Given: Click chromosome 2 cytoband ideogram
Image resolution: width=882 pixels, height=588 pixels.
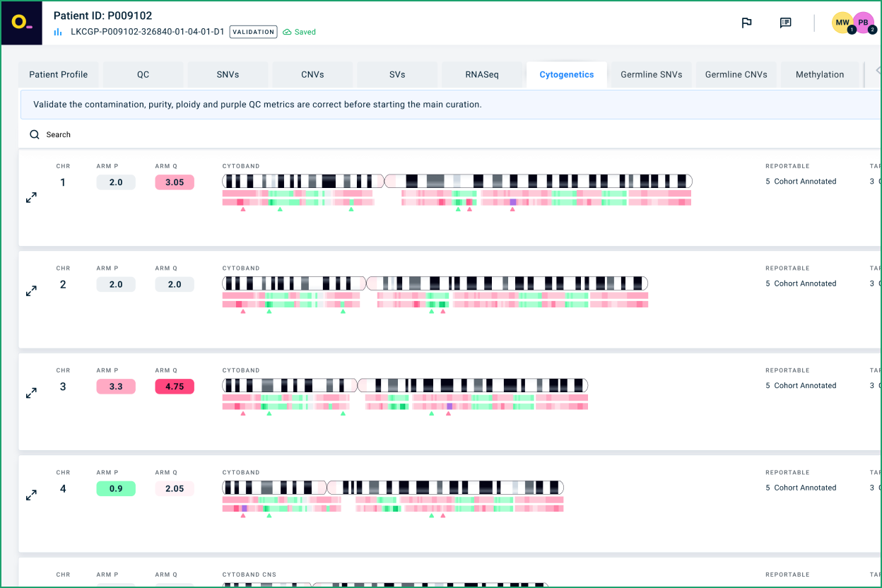Looking at the screenshot, I should tap(435, 283).
